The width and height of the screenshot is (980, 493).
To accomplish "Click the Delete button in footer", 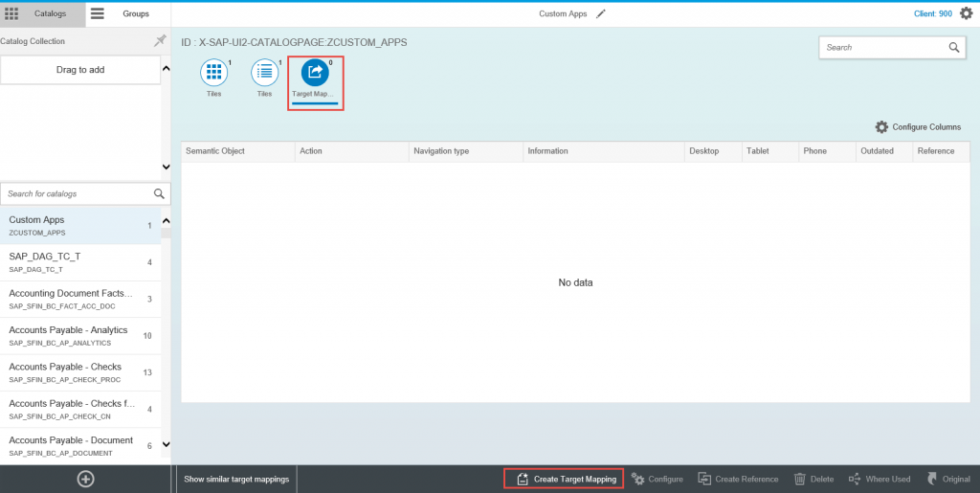I will [x=813, y=480].
